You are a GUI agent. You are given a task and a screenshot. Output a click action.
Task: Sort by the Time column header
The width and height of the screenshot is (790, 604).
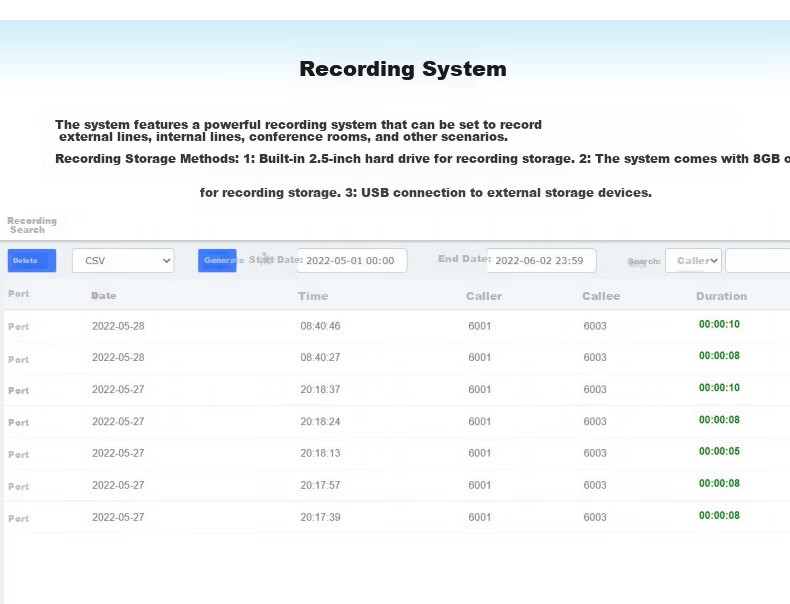coord(313,296)
